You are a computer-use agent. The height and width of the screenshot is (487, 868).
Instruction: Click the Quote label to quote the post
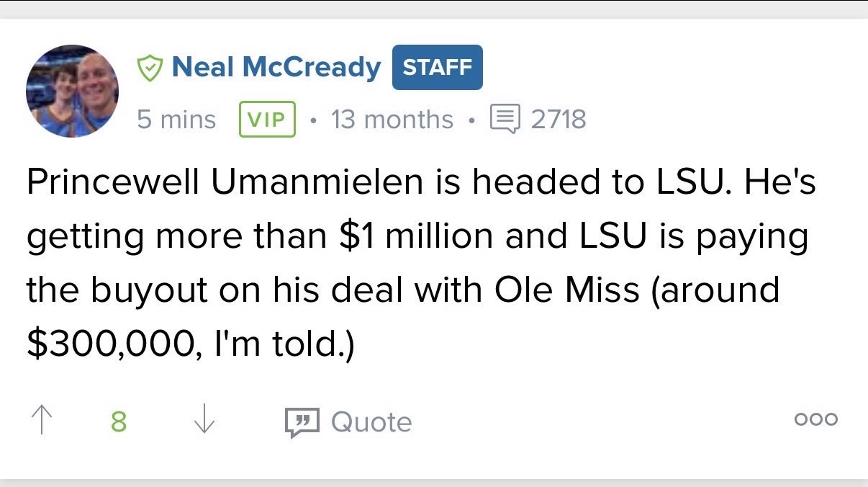click(x=371, y=422)
